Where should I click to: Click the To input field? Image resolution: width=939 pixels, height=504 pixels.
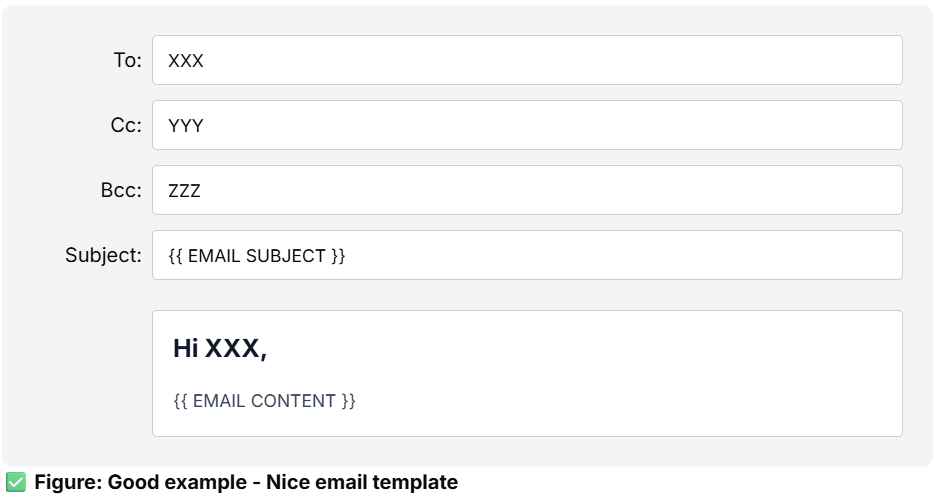tap(527, 60)
